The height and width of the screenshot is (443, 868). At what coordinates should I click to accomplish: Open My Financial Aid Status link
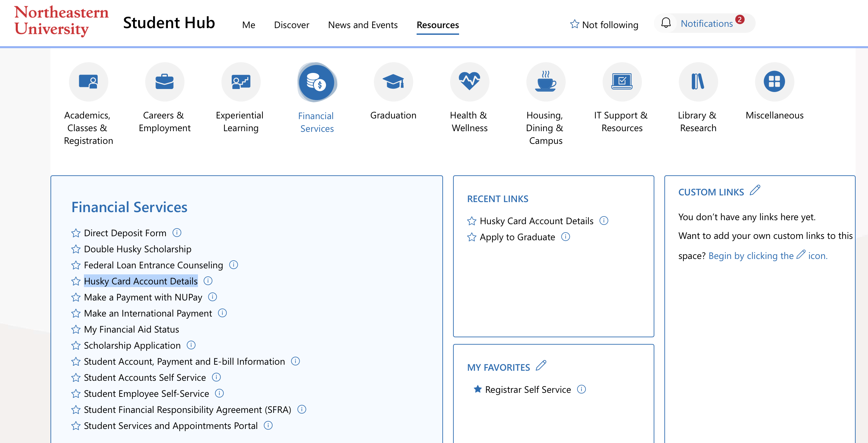[x=131, y=329]
